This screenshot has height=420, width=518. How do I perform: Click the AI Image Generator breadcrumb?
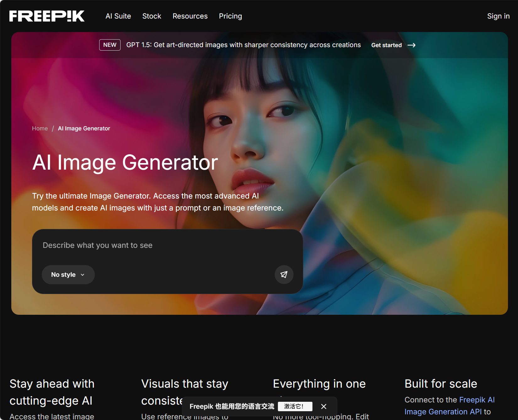pyautogui.click(x=84, y=128)
